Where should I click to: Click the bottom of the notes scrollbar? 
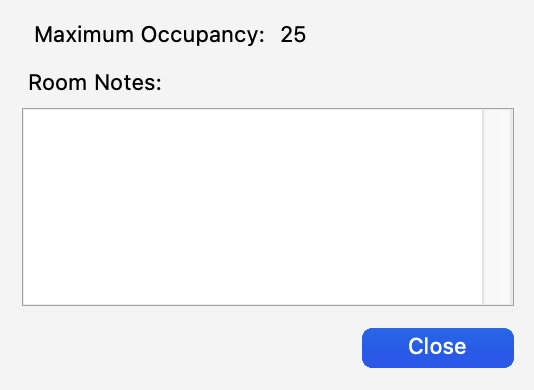498,298
